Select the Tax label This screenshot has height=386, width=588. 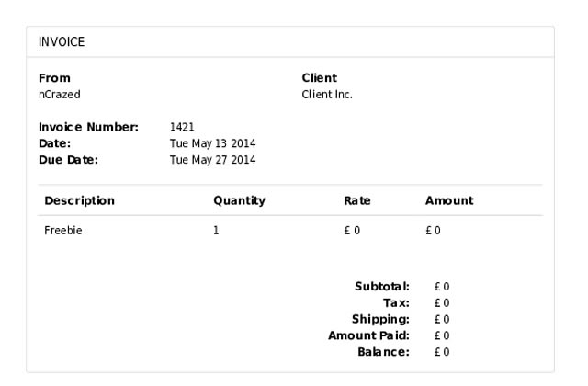(x=396, y=302)
